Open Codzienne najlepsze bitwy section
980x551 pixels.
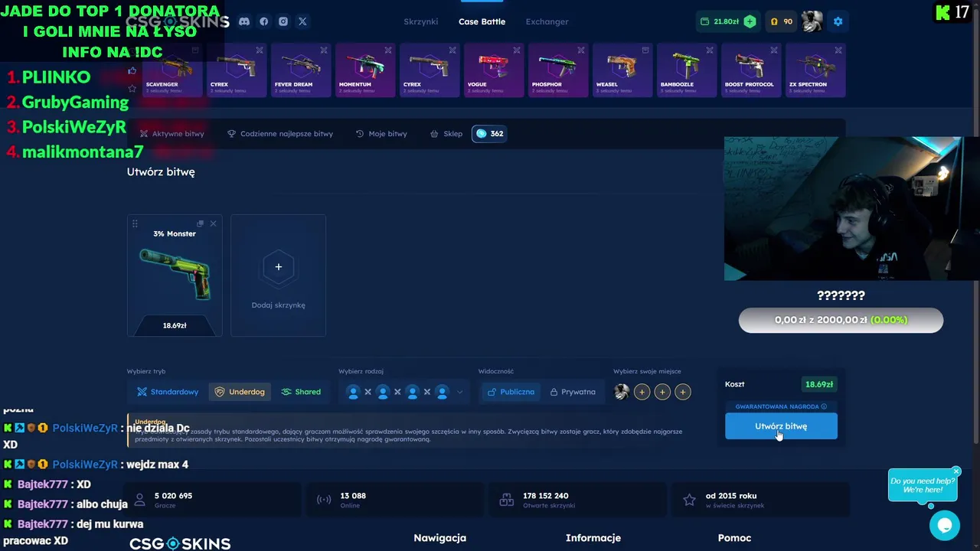pos(280,133)
